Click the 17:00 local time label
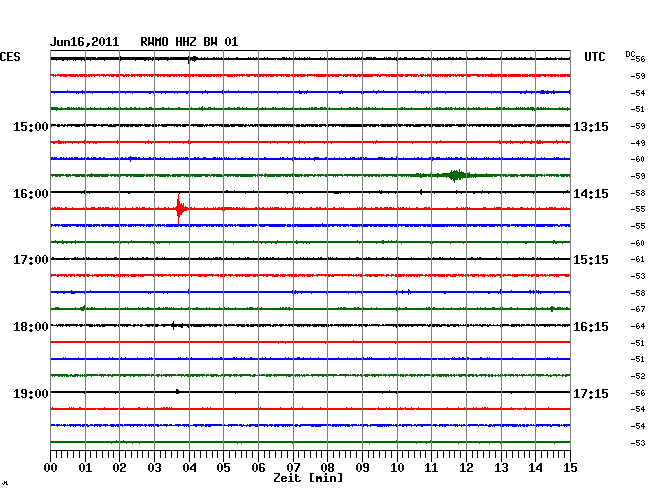The width and height of the screenshot is (650, 494). [x=31, y=260]
